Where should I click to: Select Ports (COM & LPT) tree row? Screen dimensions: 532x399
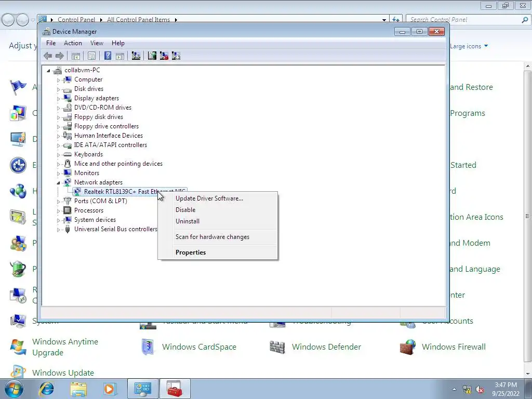pyautogui.click(x=101, y=201)
